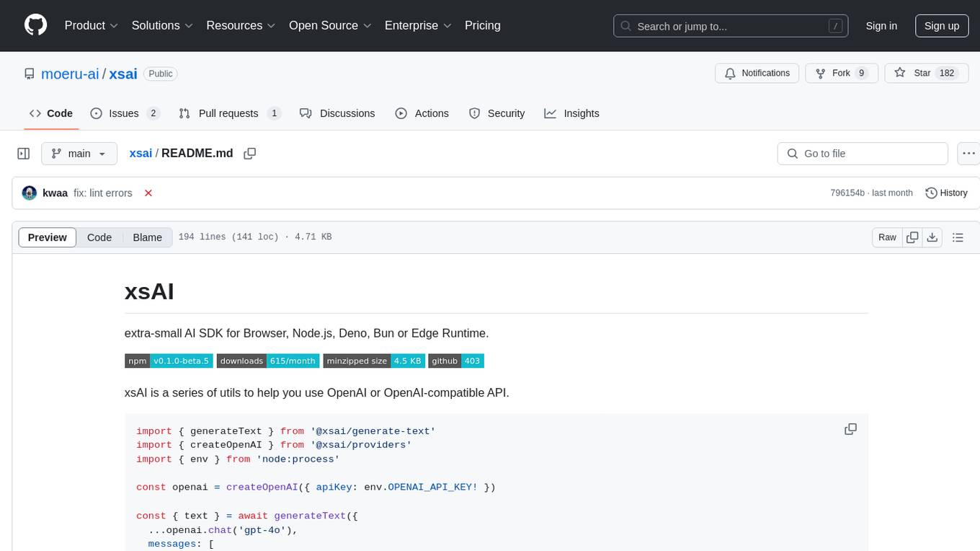Click the Sign in link

(x=881, y=26)
